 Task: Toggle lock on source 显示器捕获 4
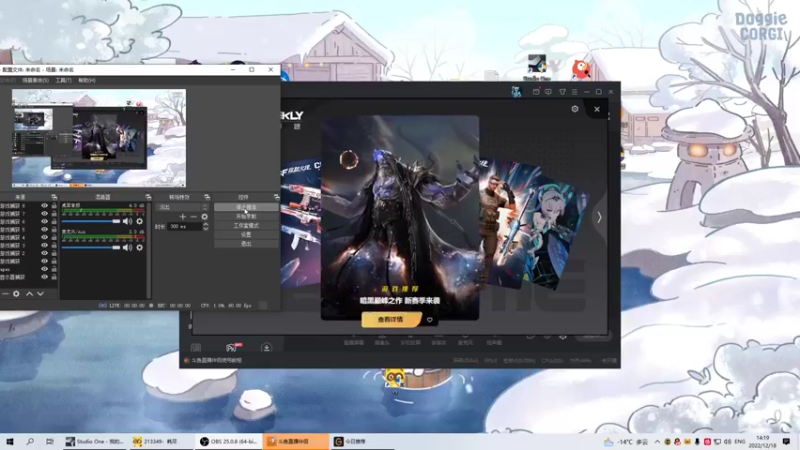point(54,237)
